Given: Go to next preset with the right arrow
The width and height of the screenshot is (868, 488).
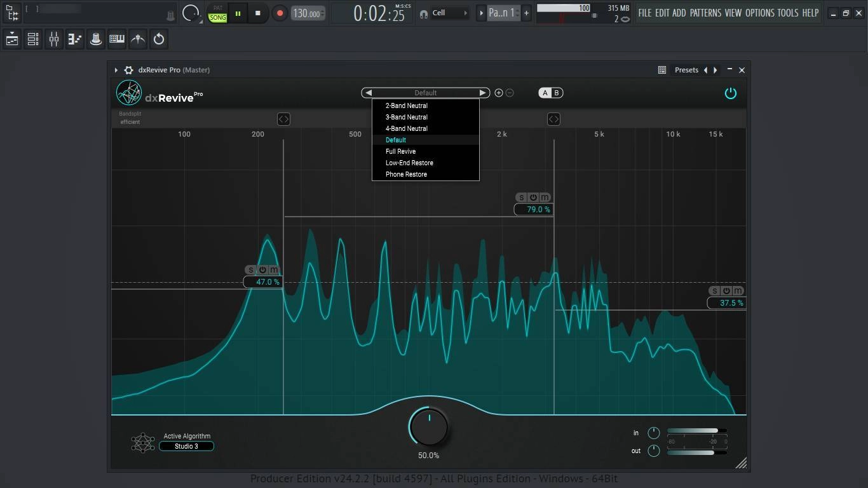Looking at the screenshot, I should [483, 93].
